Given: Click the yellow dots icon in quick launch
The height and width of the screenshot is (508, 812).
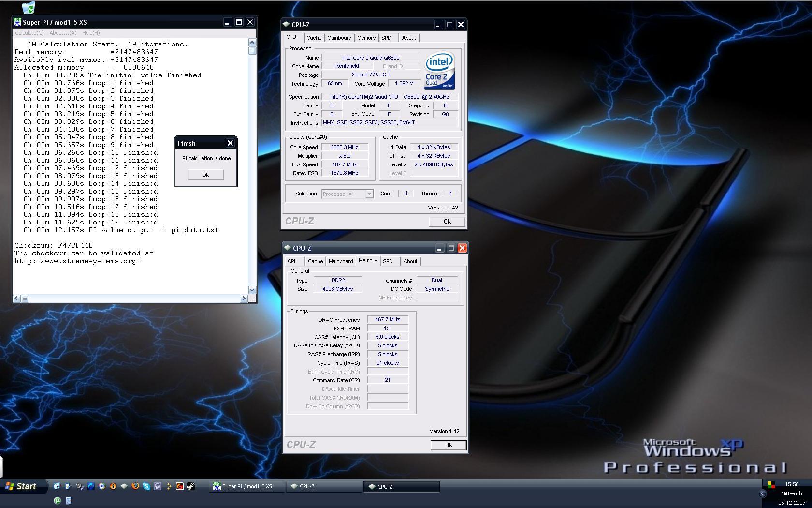Looking at the screenshot, I should coord(169,486).
